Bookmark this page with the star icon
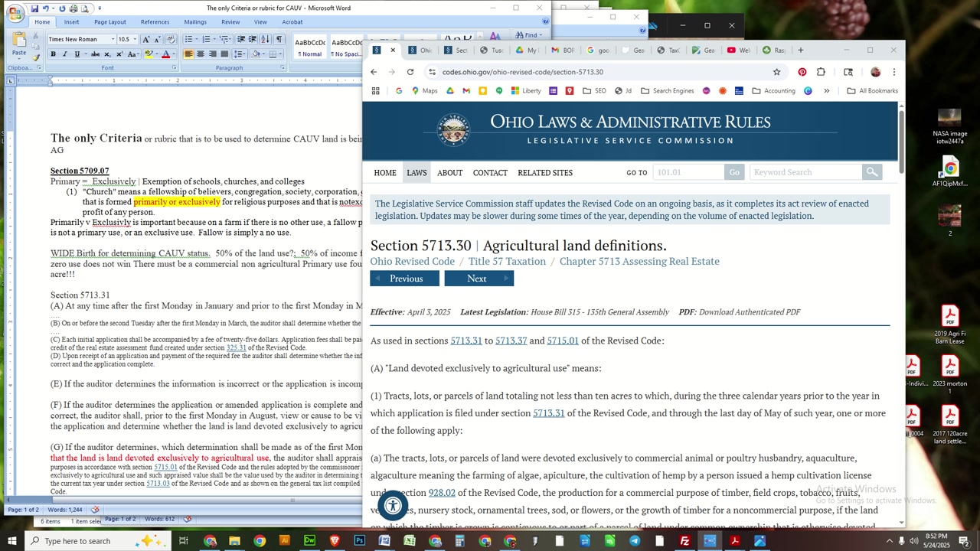The image size is (980, 551). (x=776, y=72)
